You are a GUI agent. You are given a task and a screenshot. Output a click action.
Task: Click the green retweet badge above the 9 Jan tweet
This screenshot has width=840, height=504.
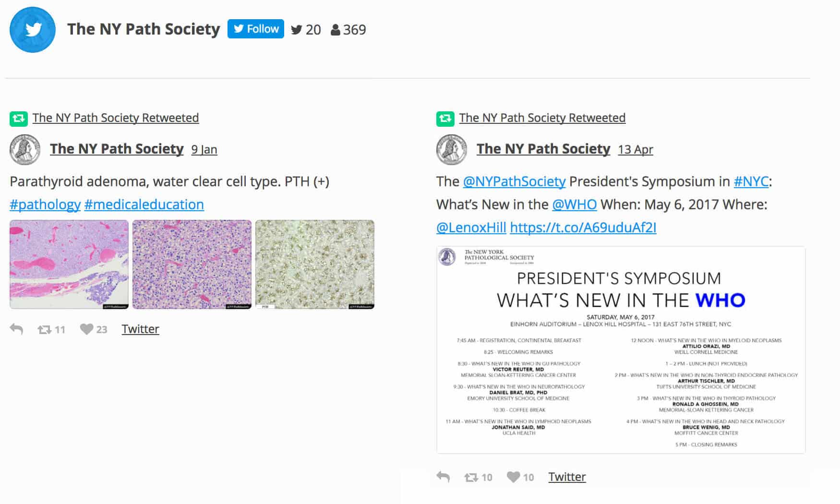[18, 118]
